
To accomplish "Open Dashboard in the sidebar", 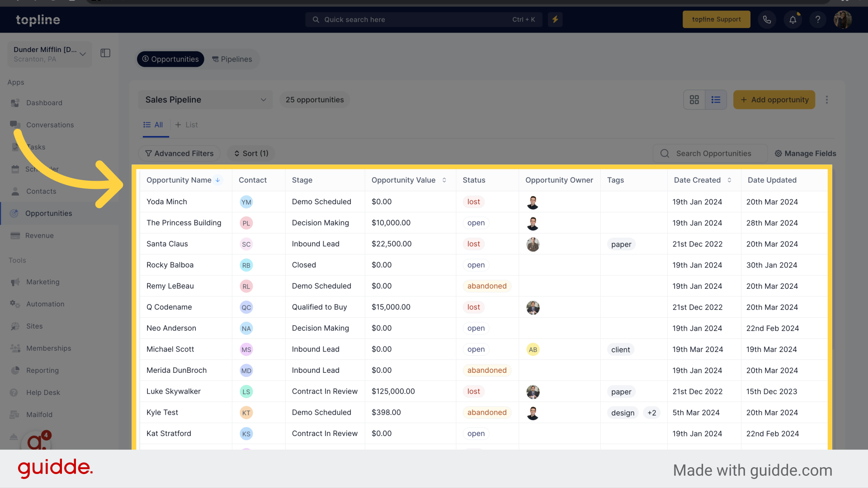I will click(44, 103).
